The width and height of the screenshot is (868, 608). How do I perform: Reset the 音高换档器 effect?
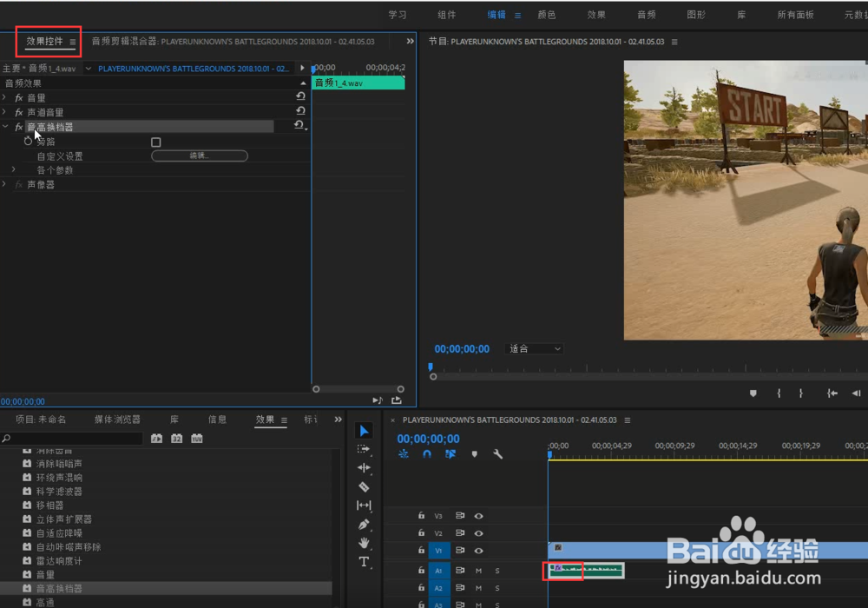tap(299, 125)
